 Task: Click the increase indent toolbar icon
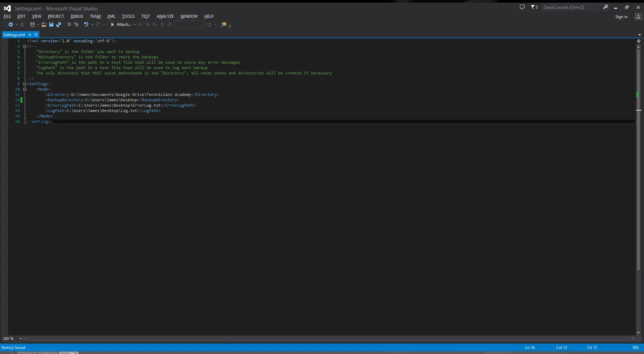pos(76,24)
